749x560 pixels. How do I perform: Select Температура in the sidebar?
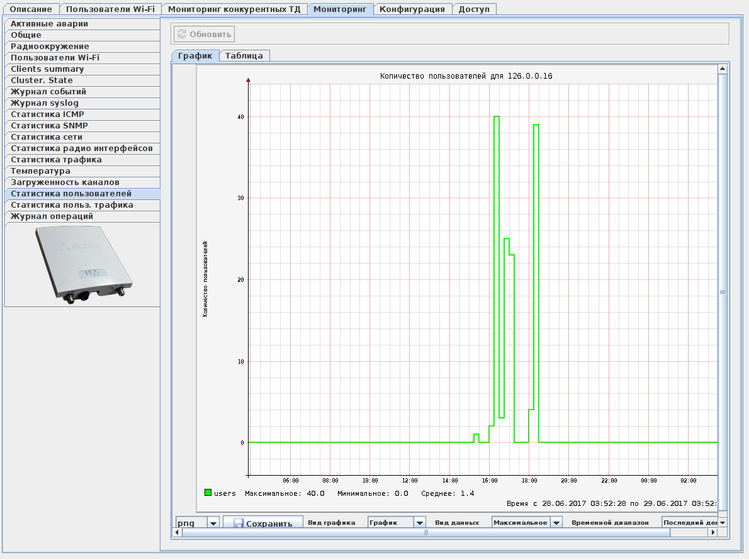click(x=41, y=171)
